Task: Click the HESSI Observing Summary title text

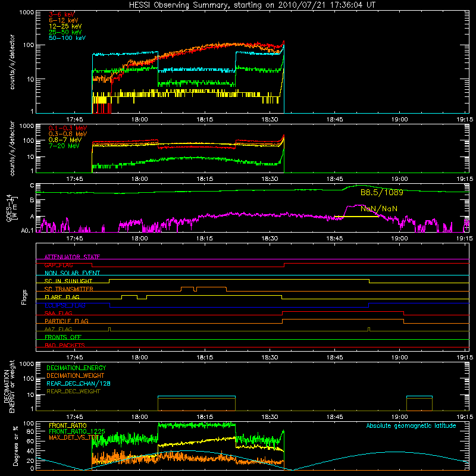Action: pyautogui.click(x=252, y=5)
